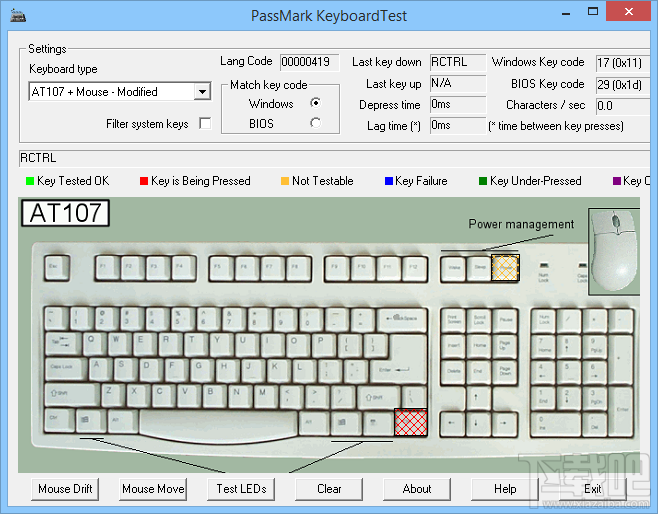
Task: Click the Characters / sec value field
Action: point(623,106)
